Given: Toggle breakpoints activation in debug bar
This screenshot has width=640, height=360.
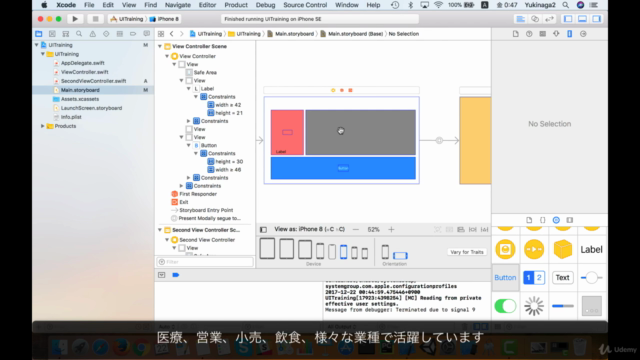Looking at the screenshot, I should point(176,275).
